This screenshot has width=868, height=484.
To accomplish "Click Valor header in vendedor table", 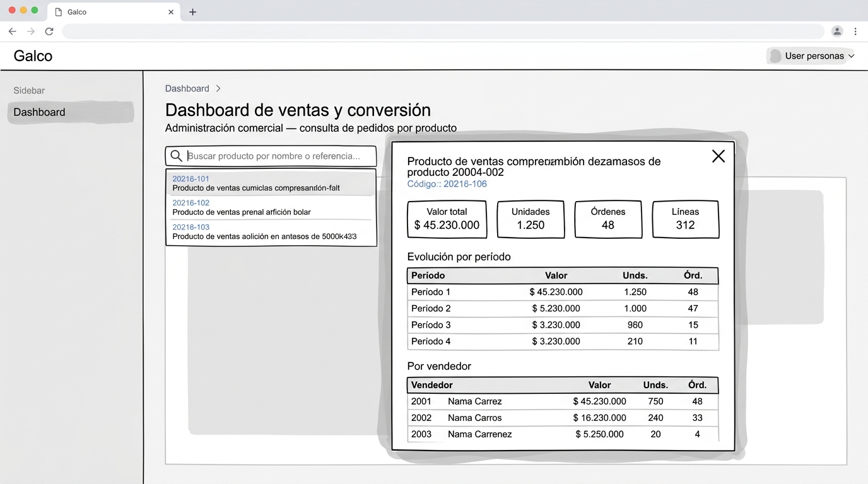I will click(600, 385).
